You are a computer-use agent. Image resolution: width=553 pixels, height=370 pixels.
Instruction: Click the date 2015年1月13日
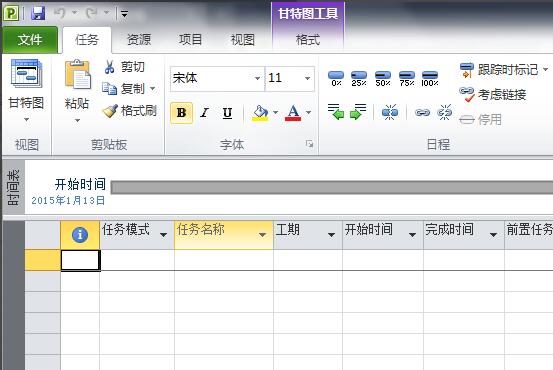[68, 200]
